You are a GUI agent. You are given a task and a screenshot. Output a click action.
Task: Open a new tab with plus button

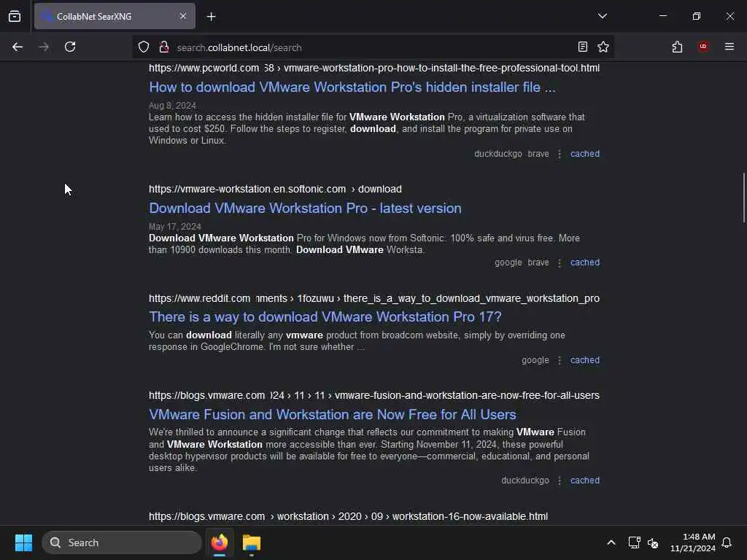click(211, 16)
